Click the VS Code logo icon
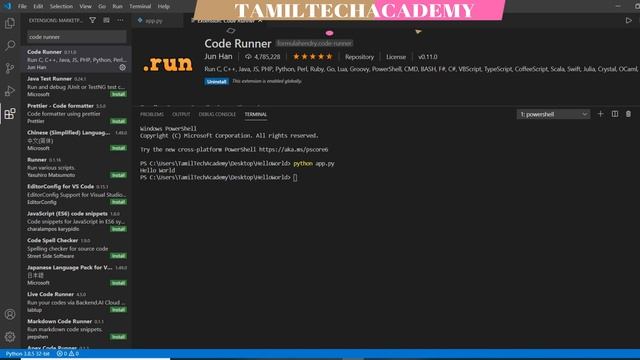The width and height of the screenshot is (640, 360). click(x=7, y=6)
